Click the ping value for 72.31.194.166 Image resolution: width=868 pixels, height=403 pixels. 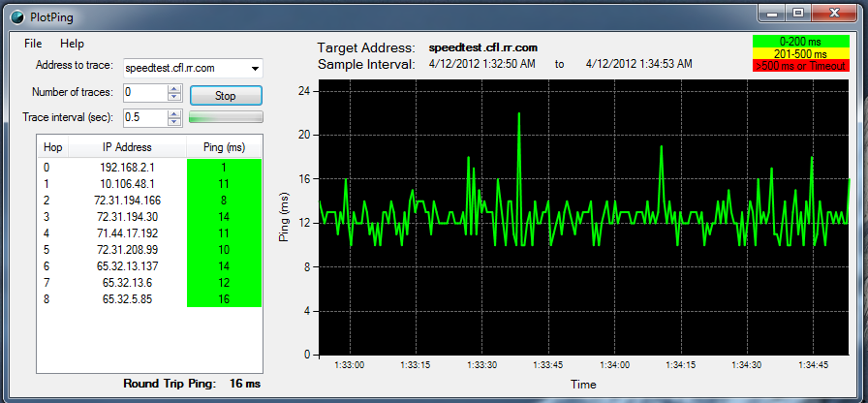pyautogui.click(x=224, y=200)
